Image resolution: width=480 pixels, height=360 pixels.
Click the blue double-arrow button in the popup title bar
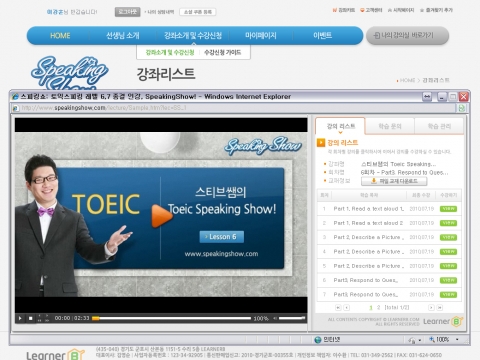click(427, 97)
